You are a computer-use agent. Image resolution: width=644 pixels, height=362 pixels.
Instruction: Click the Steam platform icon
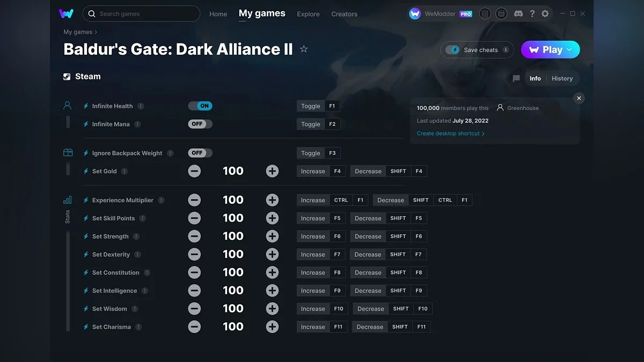[x=67, y=77]
